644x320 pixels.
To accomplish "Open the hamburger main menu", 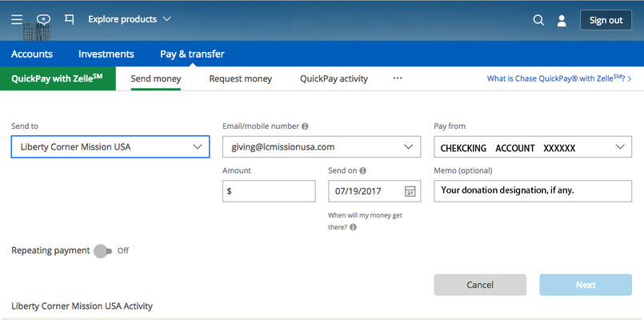I will (x=17, y=19).
